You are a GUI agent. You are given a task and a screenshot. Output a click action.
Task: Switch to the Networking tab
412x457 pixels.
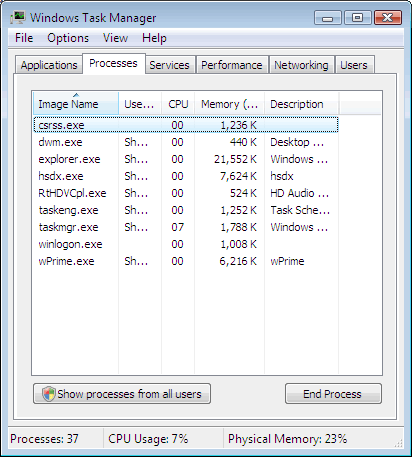[x=301, y=65]
